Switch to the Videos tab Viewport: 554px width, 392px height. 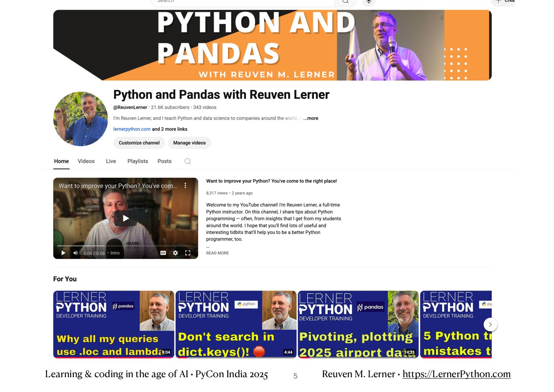click(86, 161)
